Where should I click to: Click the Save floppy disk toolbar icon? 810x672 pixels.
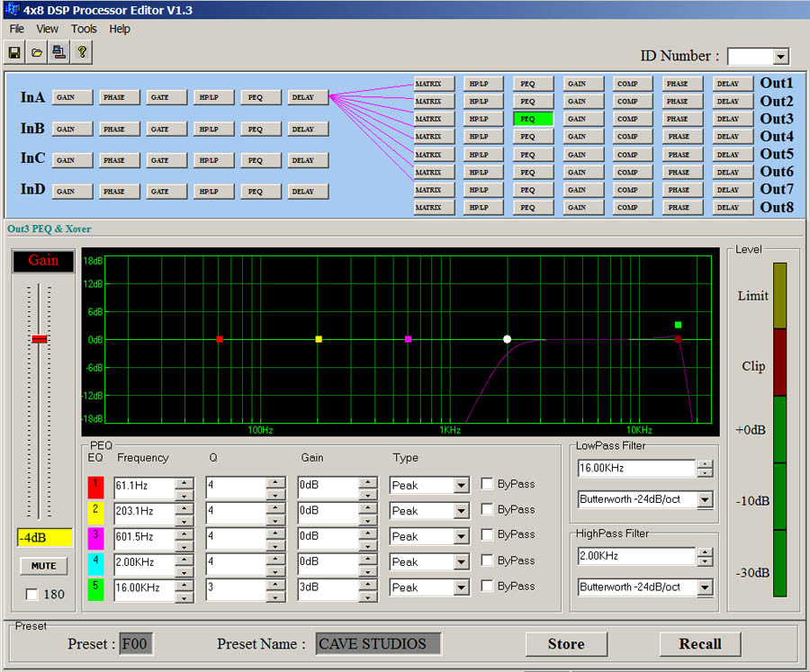click(15, 52)
